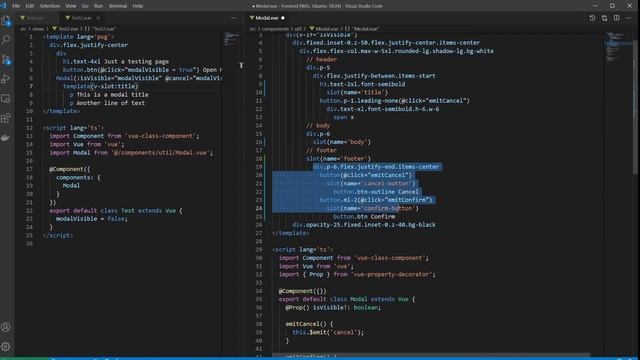Click 'button.btn Confirm' line in right editor
This screenshot has height=360, width=640.
pos(364,216)
